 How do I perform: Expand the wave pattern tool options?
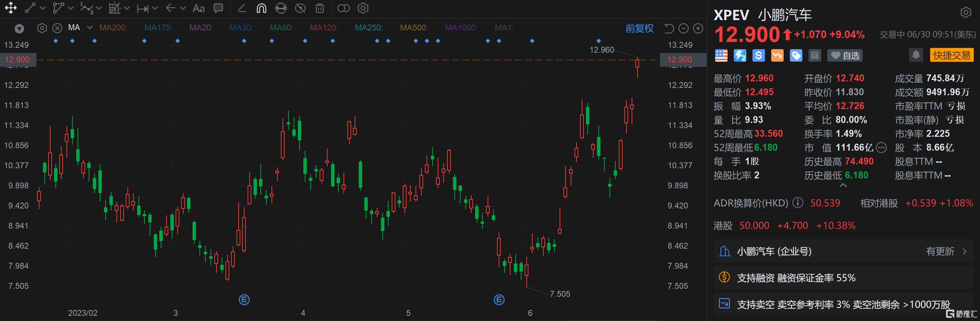99,8
